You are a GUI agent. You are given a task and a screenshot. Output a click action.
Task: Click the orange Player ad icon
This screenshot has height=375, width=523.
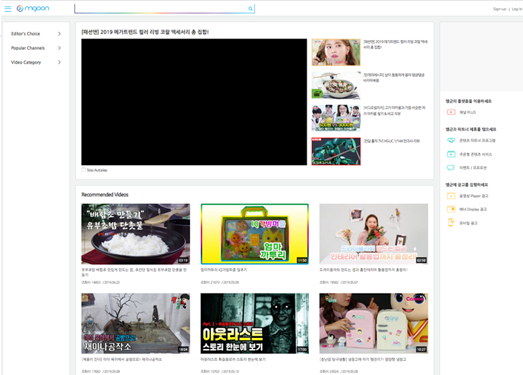tap(451, 196)
